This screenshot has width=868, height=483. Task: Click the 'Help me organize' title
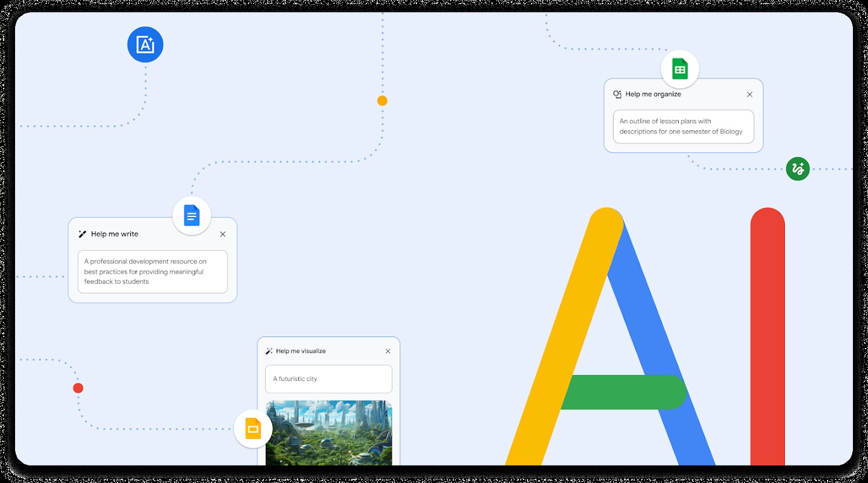point(653,94)
